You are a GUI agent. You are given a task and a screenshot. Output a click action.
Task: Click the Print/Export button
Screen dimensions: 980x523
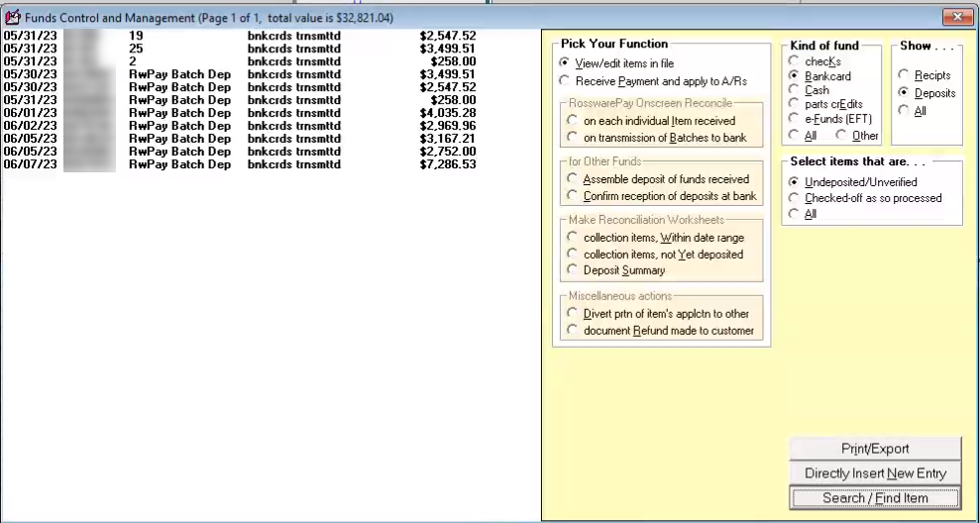(x=875, y=449)
